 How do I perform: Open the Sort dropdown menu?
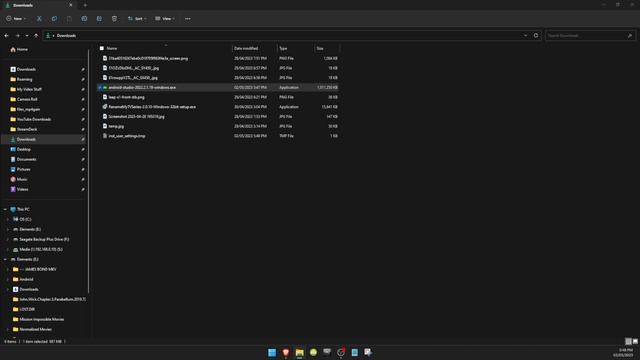pyautogui.click(x=137, y=19)
